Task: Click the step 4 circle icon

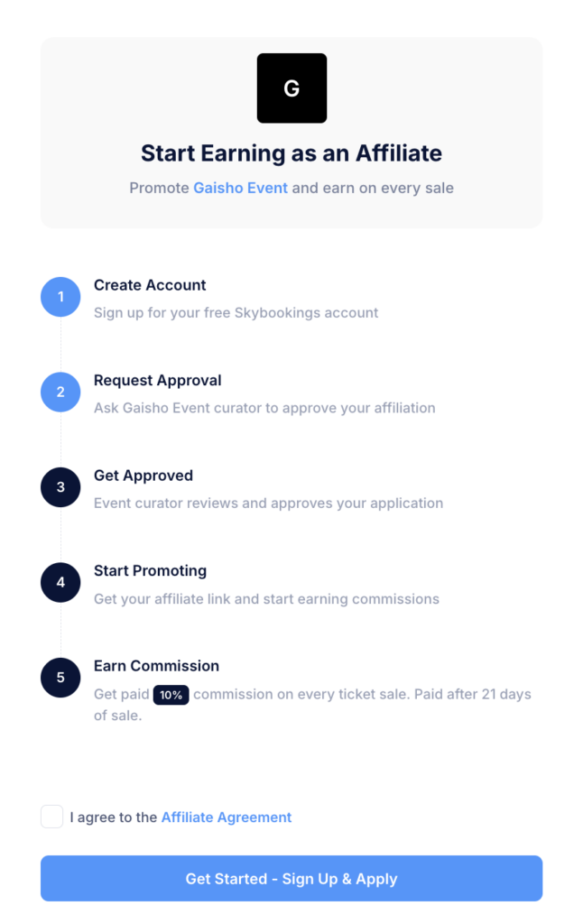Action: pyautogui.click(x=60, y=582)
